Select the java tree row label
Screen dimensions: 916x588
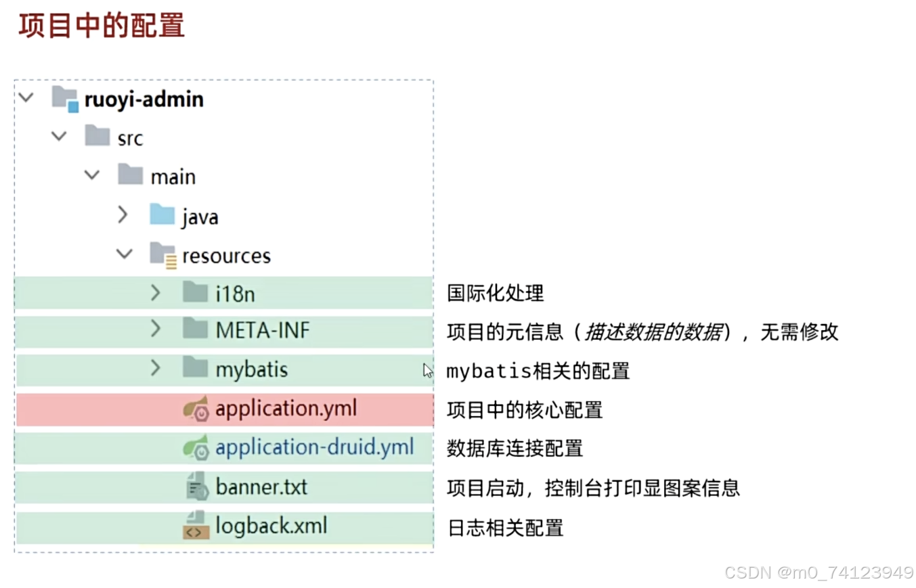[x=200, y=217]
